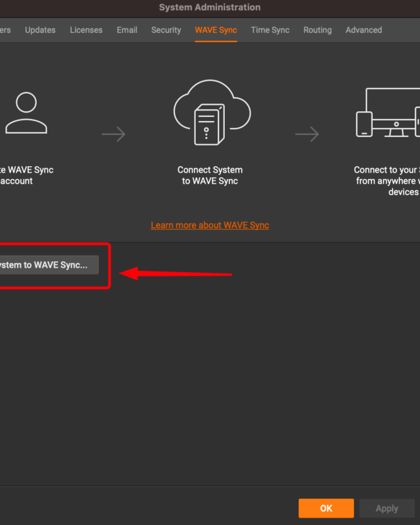Click the 'WAVE Sync account' caption text
The width and height of the screenshot is (420, 525).
click(x=26, y=175)
